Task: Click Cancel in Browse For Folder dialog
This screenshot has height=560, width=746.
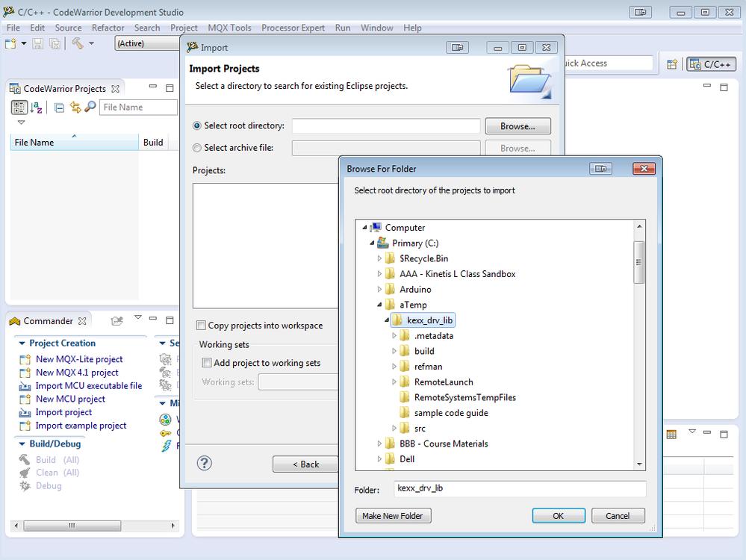Action: pyautogui.click(x=618, y=516)
